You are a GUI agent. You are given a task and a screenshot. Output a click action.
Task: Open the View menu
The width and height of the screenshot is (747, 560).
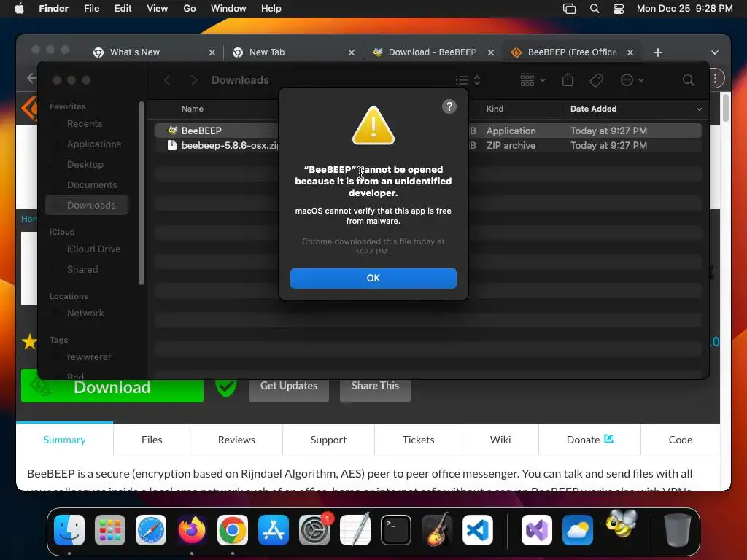(x=158, y=8)
